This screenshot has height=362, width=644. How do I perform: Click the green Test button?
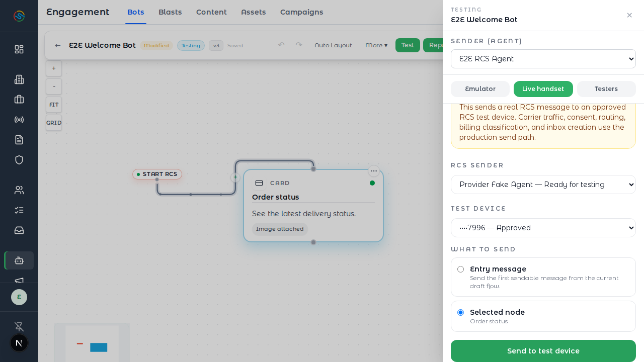[x=408, y=45]
